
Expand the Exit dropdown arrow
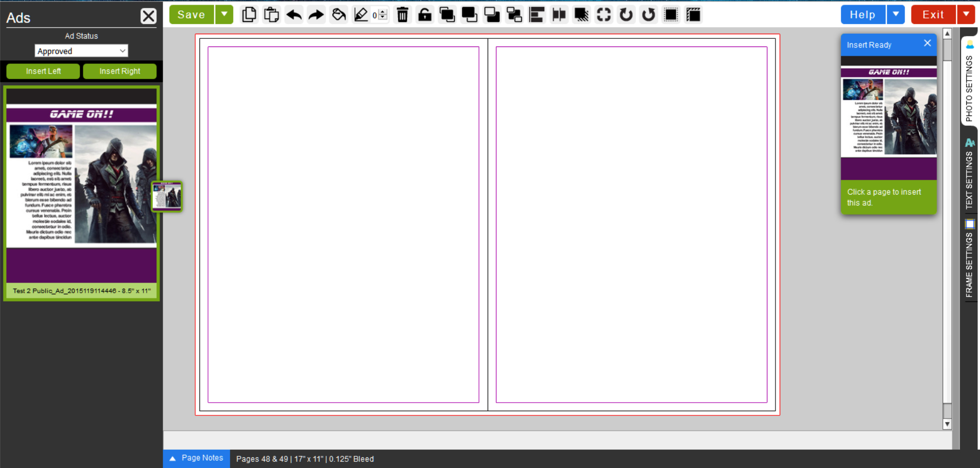(966, 15)
